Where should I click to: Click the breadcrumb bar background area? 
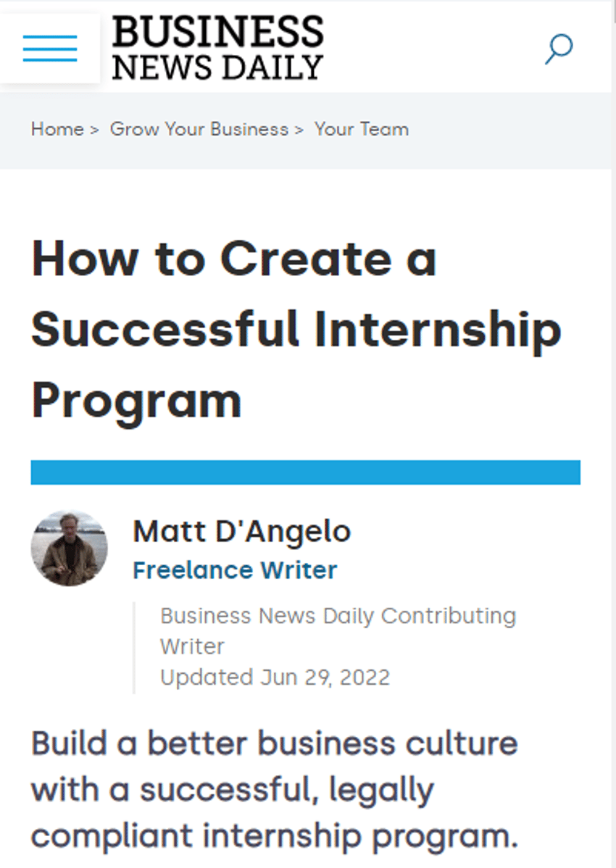click(493, 129)
